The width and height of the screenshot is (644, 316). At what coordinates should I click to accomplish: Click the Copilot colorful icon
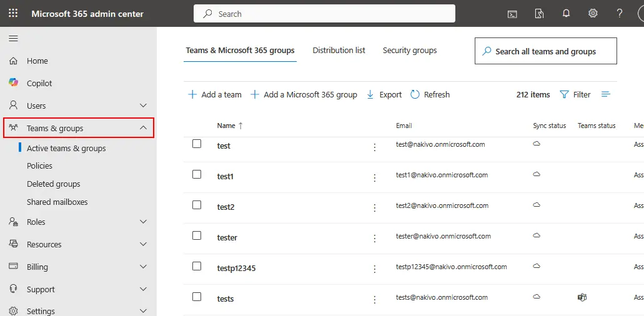(x=13, y=82)
